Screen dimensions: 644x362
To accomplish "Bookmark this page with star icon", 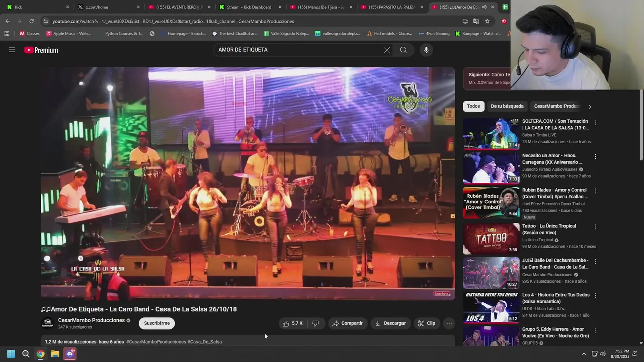I will (487, 21).
